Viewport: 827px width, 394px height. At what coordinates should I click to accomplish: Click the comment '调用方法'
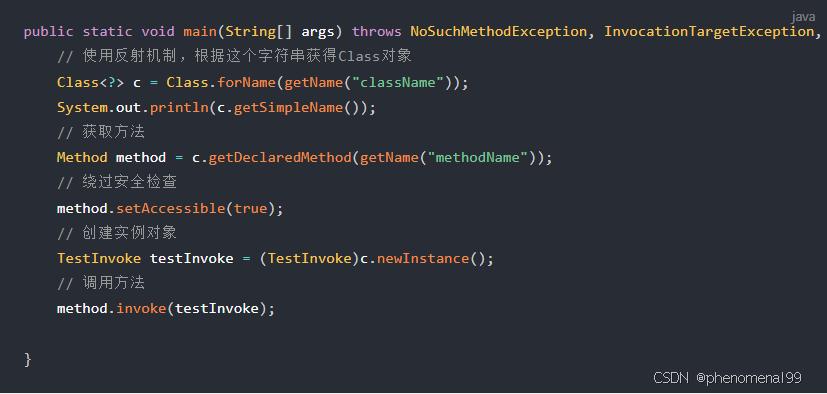[101, 283]
